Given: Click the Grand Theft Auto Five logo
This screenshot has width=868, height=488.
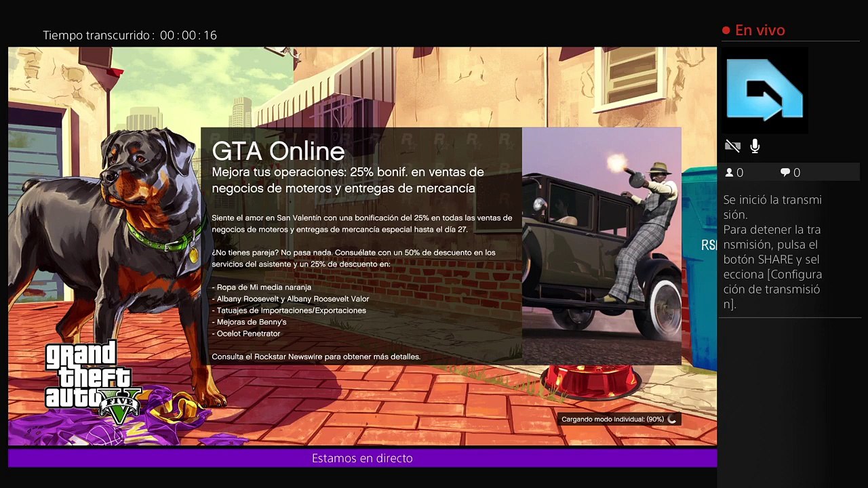Looking at the screenshot, I should coord(92,383).
